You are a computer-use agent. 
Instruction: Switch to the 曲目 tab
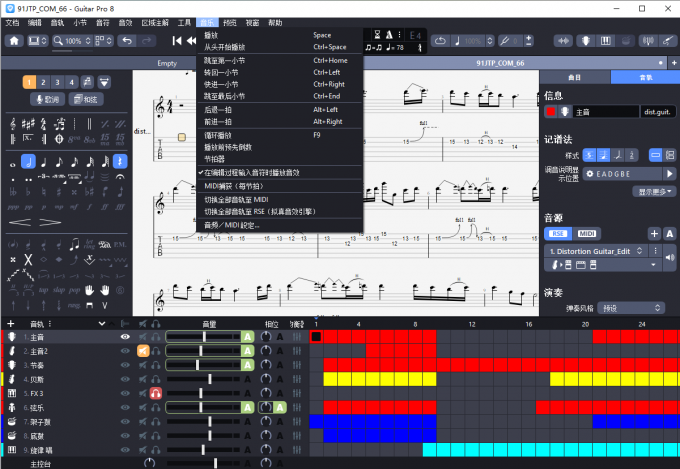574,76
